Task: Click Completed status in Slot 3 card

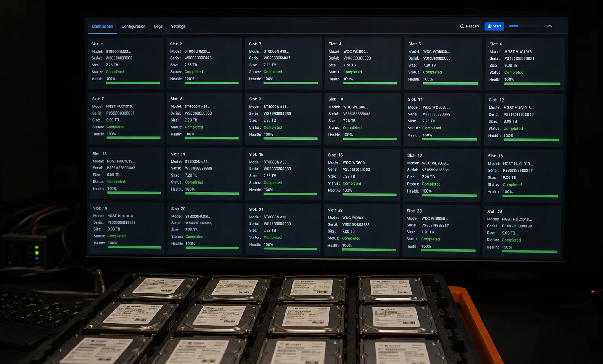Action: pyautogui.click(x=273, y=72)
